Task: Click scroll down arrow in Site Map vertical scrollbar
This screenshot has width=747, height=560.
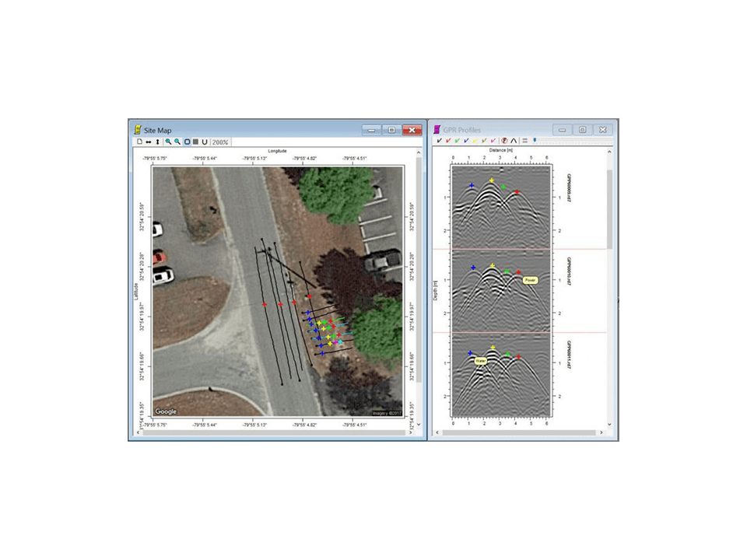Action: click(419, 425)
